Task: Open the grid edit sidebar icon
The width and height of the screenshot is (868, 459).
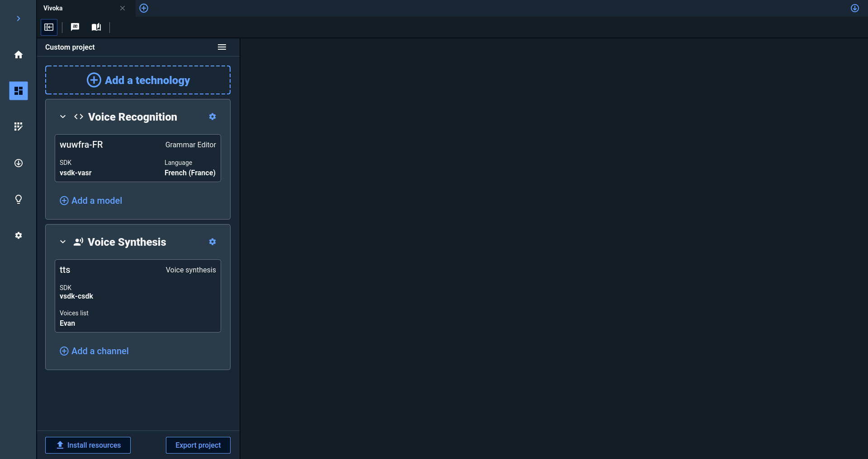Action: [x=19, y=127]
